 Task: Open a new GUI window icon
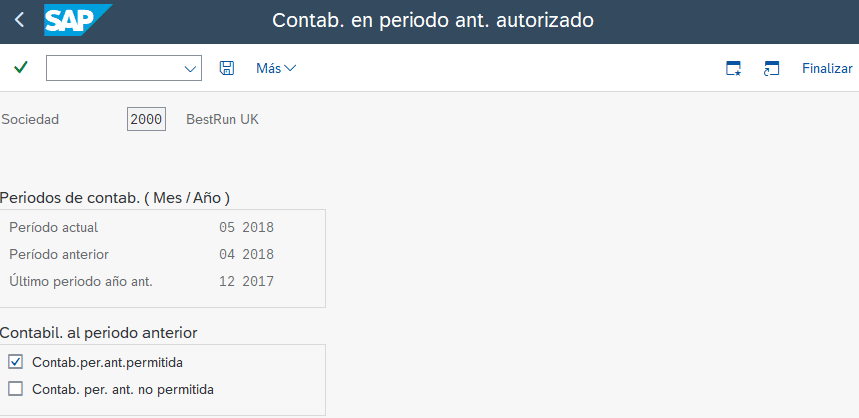pos(733,68)
